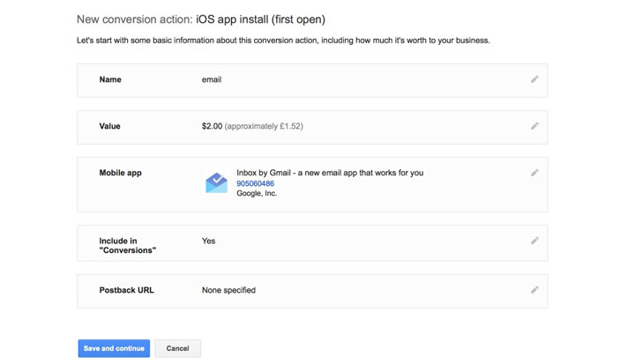Click the edit pencil for Postback URL
Viewport: 635px width, 364px height.
tap(534, 290)
